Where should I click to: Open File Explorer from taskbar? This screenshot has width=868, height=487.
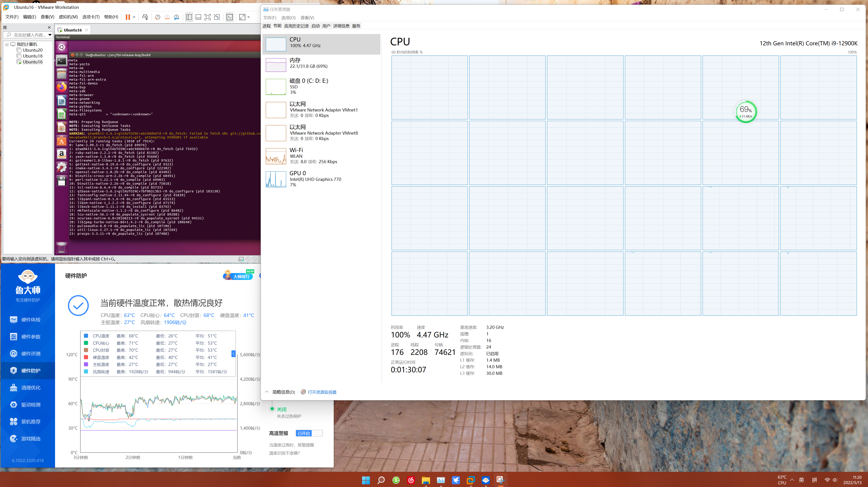(x=426, y=480)
